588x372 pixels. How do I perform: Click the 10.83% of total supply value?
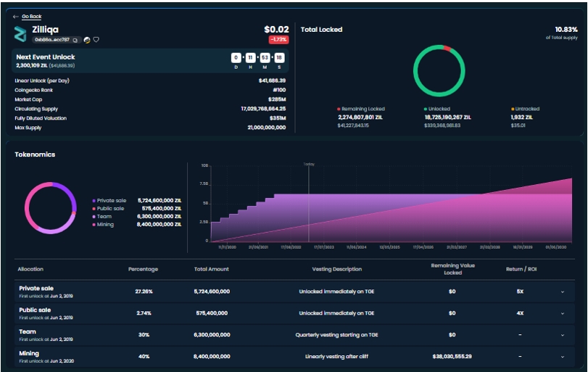566,29
